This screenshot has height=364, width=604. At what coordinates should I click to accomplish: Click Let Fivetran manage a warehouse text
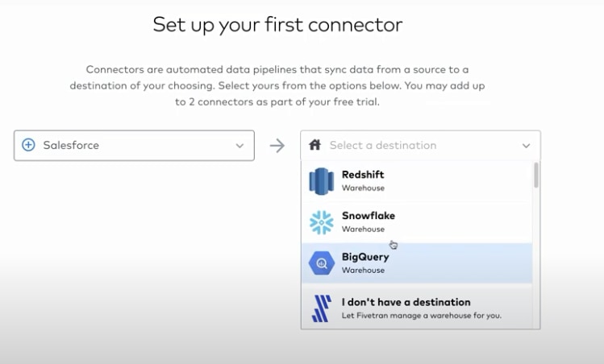point(422,316)
